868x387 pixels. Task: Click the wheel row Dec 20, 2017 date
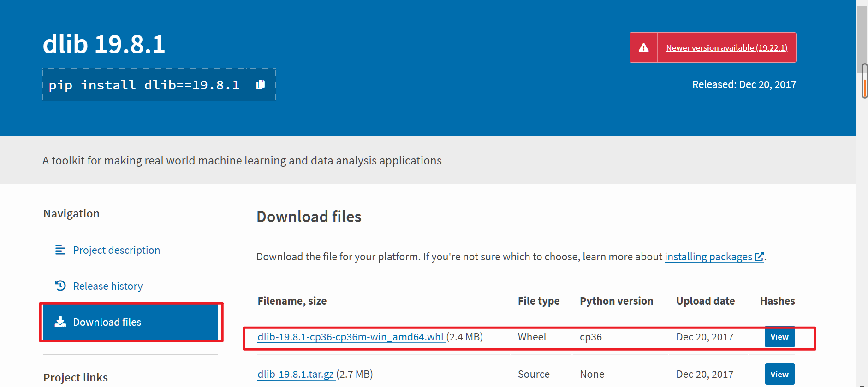705,337
